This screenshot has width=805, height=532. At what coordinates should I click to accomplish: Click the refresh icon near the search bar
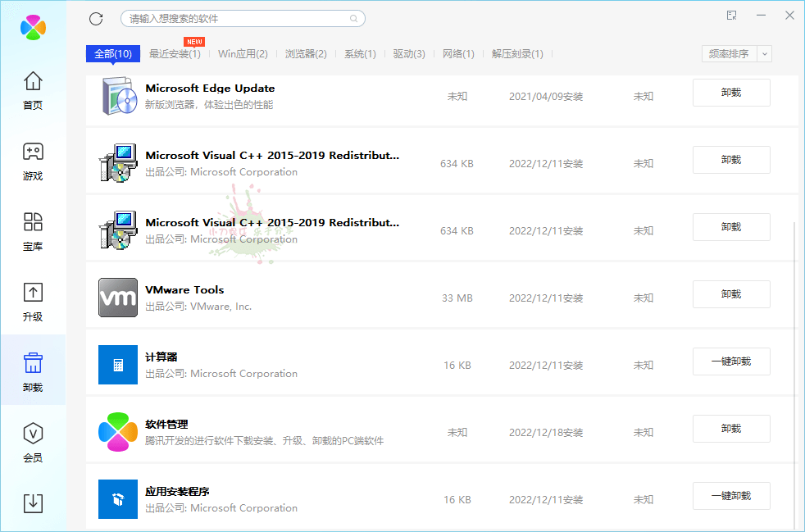pos(96,18)
